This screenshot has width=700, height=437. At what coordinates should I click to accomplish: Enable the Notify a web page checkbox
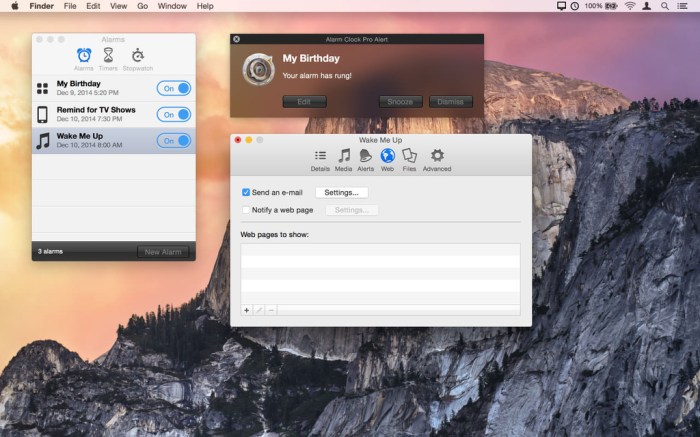[x=247, y=210]
